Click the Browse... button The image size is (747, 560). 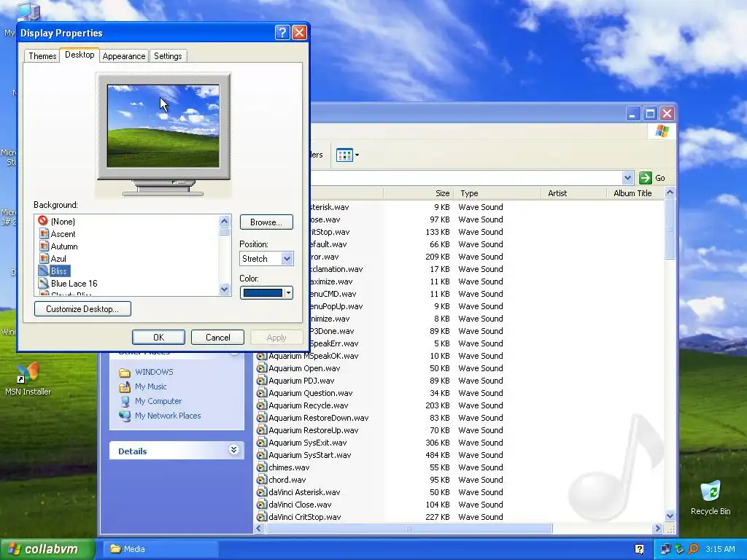pyautogui.click(x=266, y=222)
